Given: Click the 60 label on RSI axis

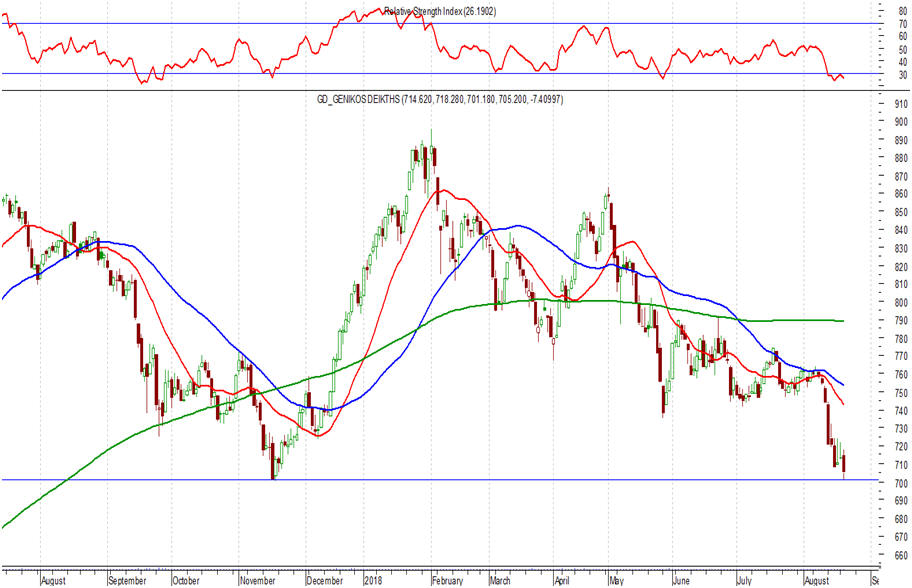Looking at the screenshot, I should pos(903,36).
